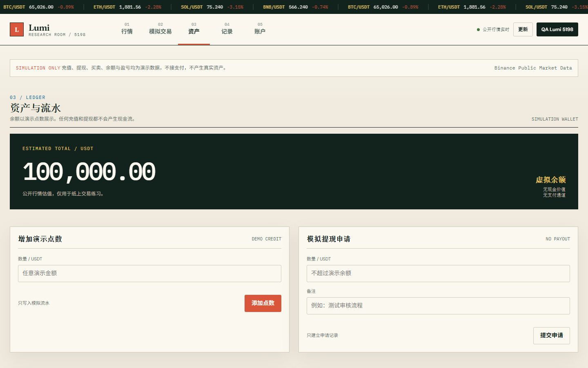This screenshot has width=588, height=368.
Task: Select the 资产 assets tab
Action: point(194,29)
